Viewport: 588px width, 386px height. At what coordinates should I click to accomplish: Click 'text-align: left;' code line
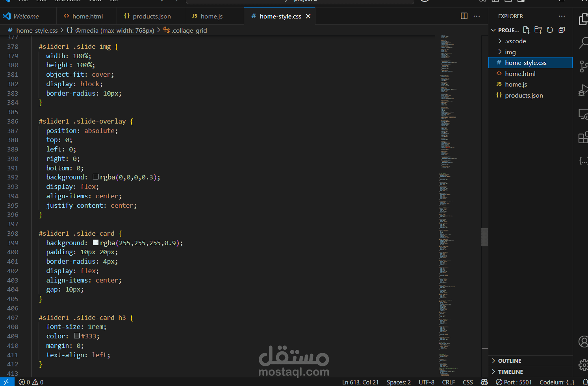coord(78,355)
